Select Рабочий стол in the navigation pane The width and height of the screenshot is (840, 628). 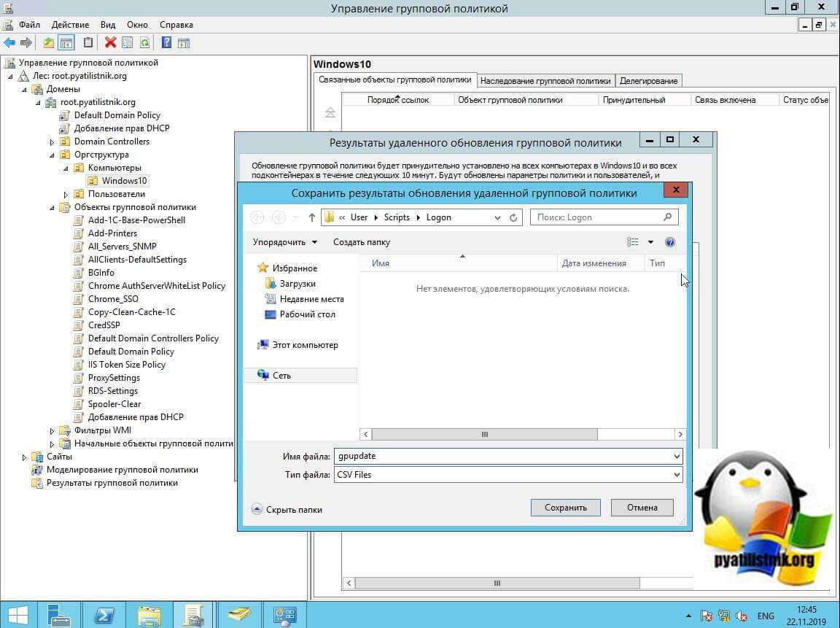click(x=307, y=314)
